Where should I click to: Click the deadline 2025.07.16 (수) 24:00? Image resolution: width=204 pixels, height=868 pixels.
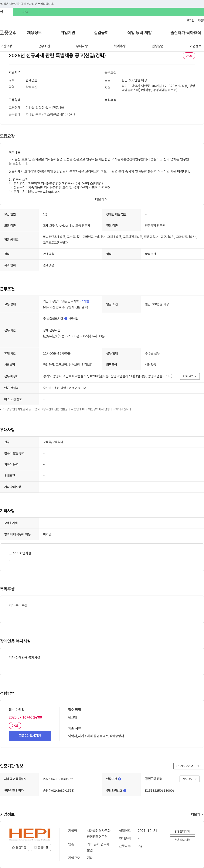[x=25, y=717]
